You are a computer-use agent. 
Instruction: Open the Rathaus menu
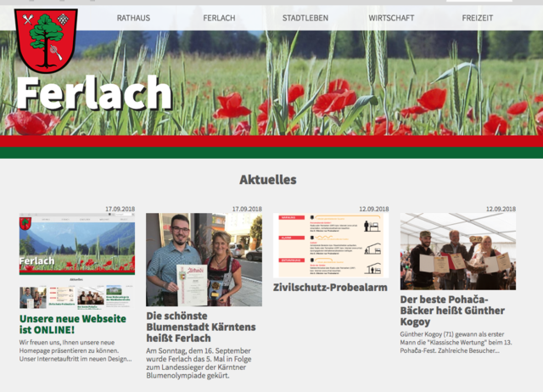click(133, 18)
